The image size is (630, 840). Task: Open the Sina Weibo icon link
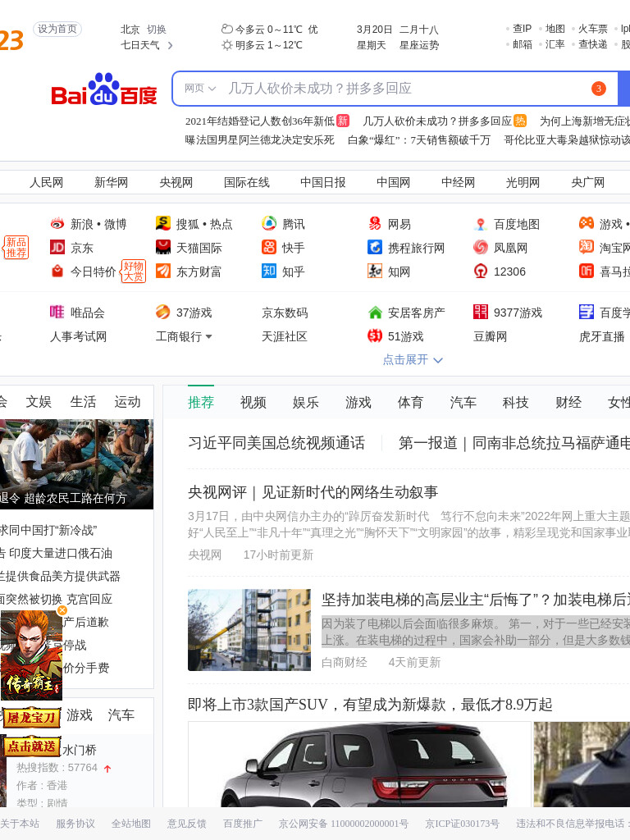coord(57,223)
